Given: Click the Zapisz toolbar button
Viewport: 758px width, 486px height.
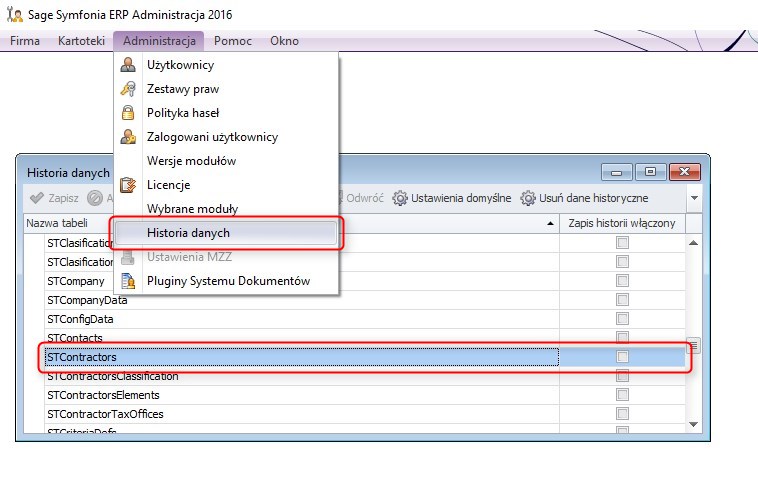Looking at the screenshot, I should coord(54,198).
